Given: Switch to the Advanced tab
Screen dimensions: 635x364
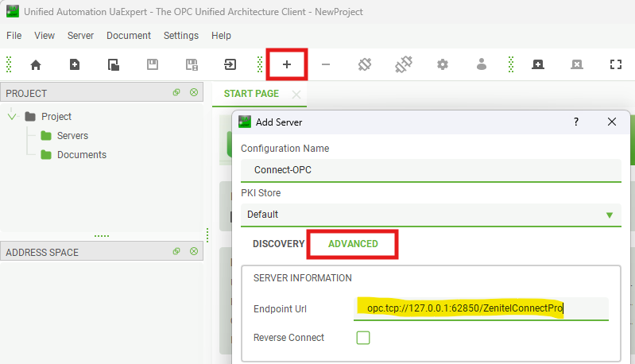Looking at the screenshot, I should [353, 244].
